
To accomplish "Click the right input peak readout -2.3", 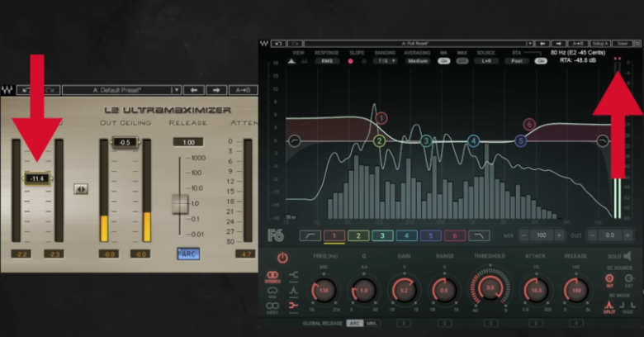I will coord(54,254).
